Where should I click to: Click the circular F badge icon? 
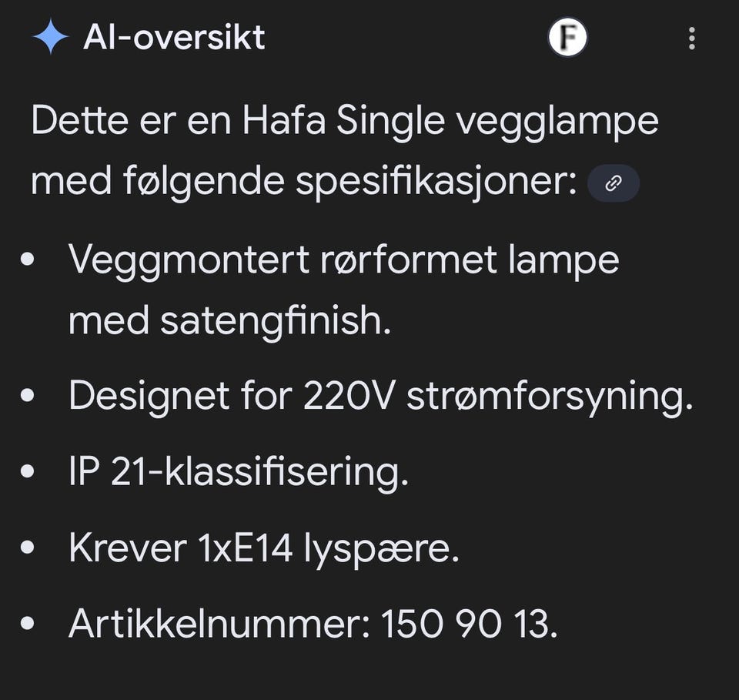tap(567, 38)
